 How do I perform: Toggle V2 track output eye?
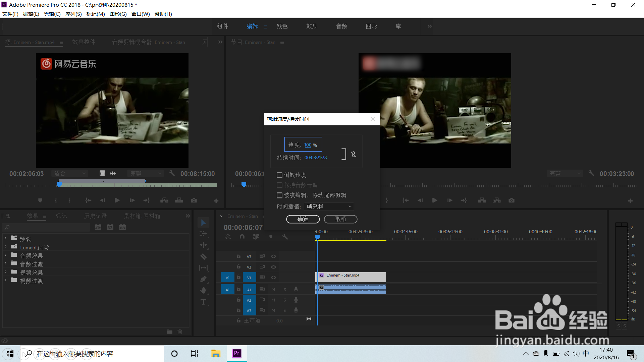[274, 267]
